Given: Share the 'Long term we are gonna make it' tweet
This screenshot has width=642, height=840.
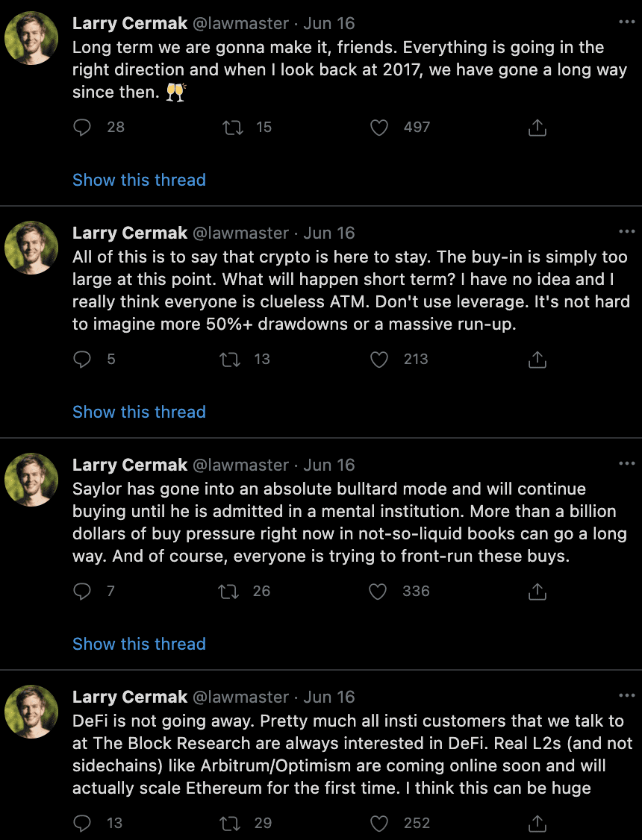Looking at the screenshot, I should pos(537,128).
